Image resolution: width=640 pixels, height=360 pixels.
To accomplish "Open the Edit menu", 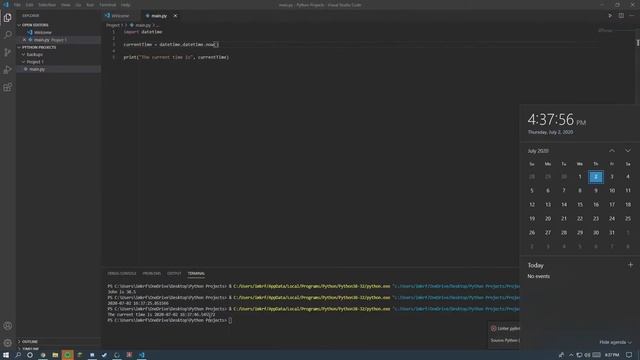I will point(29,5).
